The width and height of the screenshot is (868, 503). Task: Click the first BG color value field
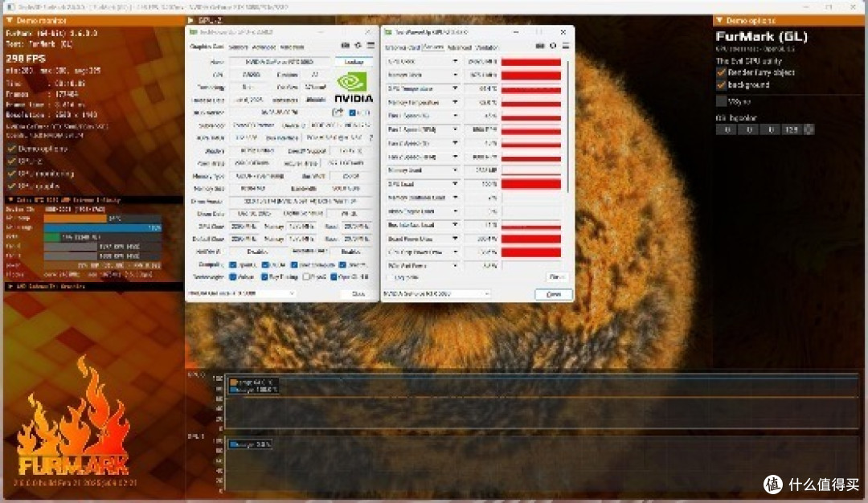point(727,129)
